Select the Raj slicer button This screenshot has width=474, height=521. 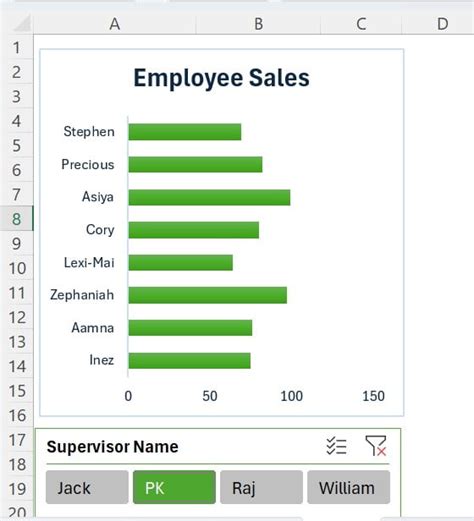[261, 487]
